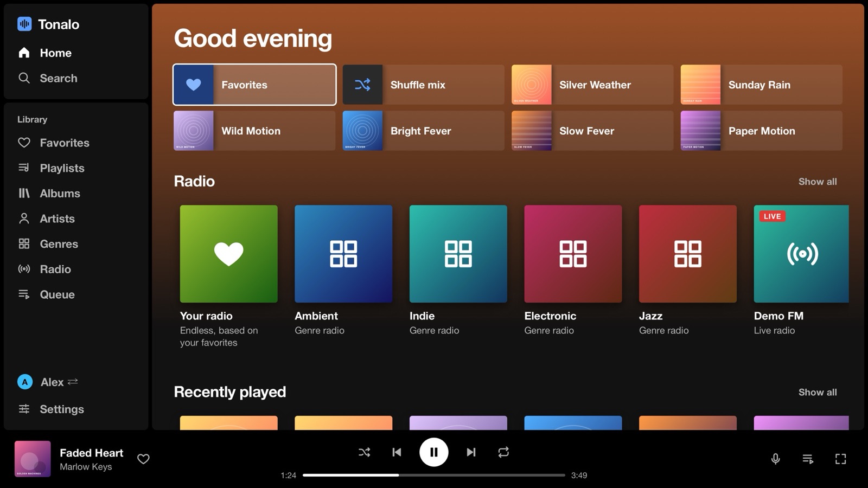Screen dimensions: 868x488
Task: Open the Bright Fever tile
Action: [423, 131]
